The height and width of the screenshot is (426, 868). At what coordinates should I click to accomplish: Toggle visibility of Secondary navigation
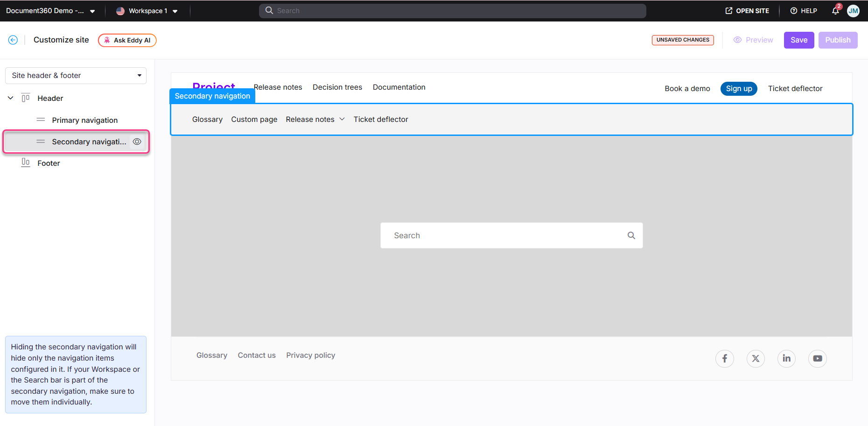[137, 141]
